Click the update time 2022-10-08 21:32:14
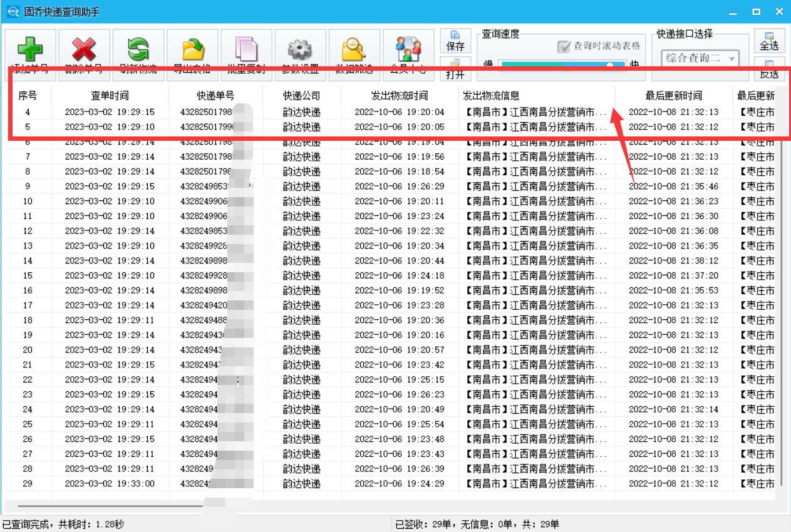Image resolution: width=791 pixels, height=532 pixels. (674, 409)
